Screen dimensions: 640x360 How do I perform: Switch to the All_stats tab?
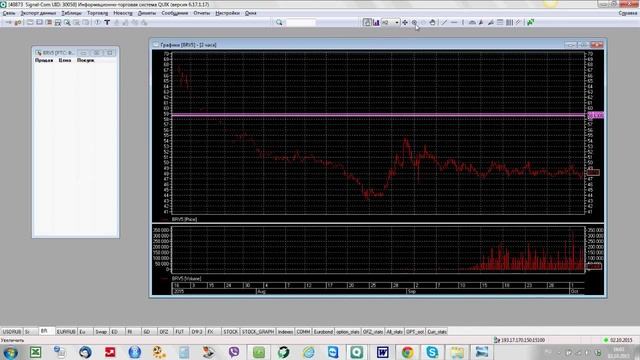tap(394, 332)
